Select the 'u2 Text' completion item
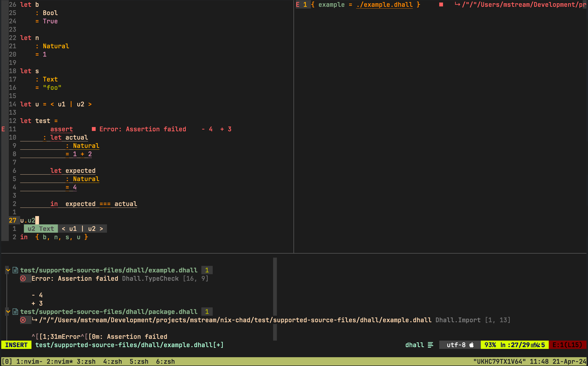The height and width of the screenshot is (366, 588). pyautogui.click(x=41, y=229)
